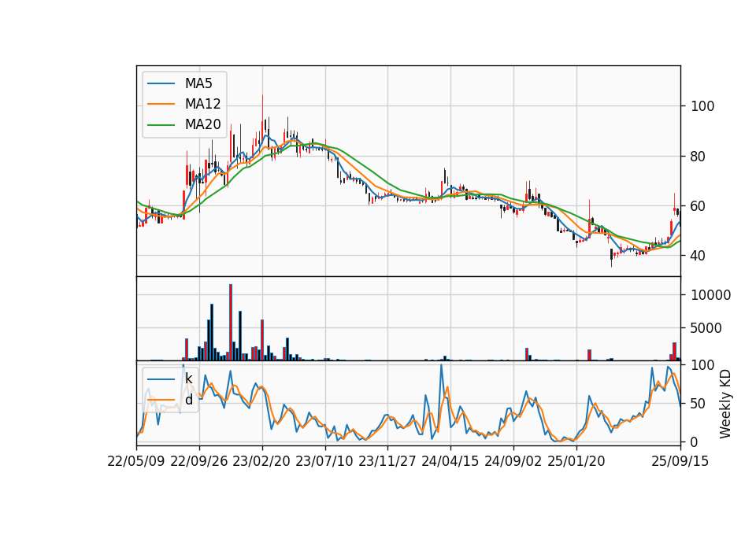The height and width of the screenshot is (543, 756).
Task: Click the 25/09/15 date tick label
Action: pos(680,462)
